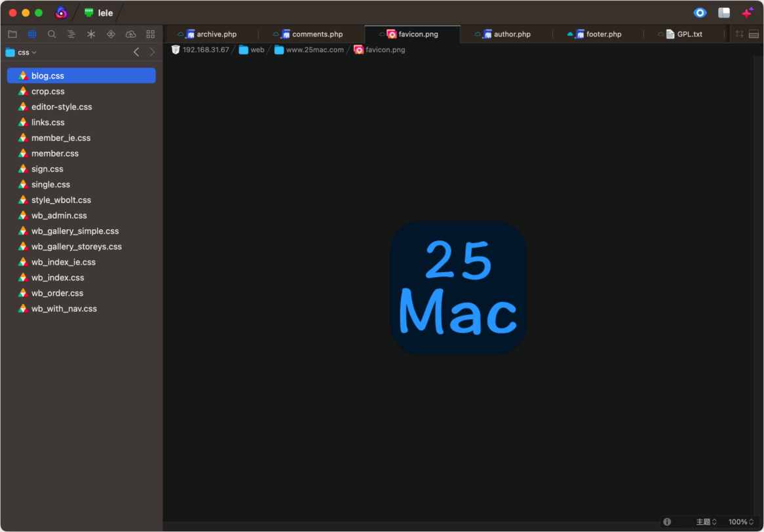Click 192.168.31.67 in the path bar

(201, 50)
